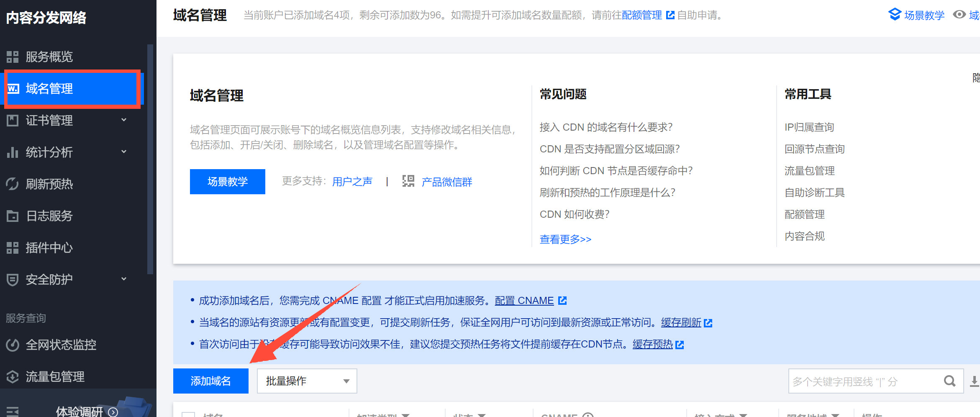Screen dimensions: 980x417
Task: Open 配额管理 under 常用工具
Action: [x=804, y=214]
